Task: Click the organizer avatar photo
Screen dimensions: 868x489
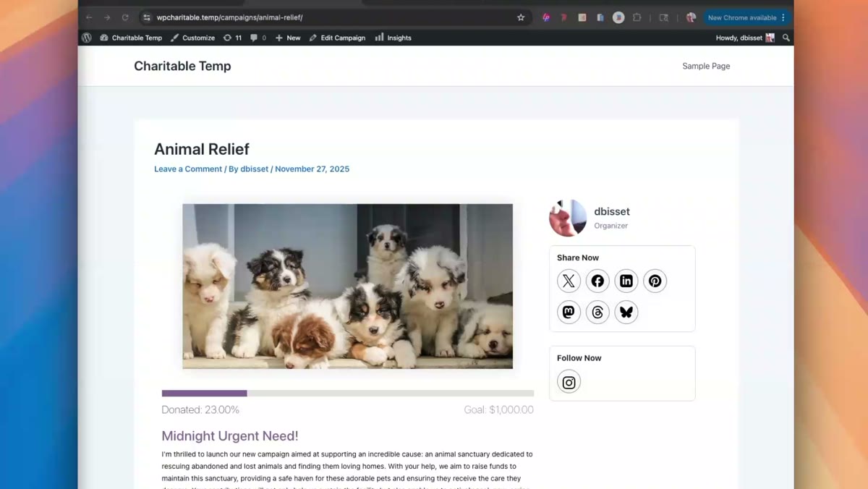Action: point(568,218)
